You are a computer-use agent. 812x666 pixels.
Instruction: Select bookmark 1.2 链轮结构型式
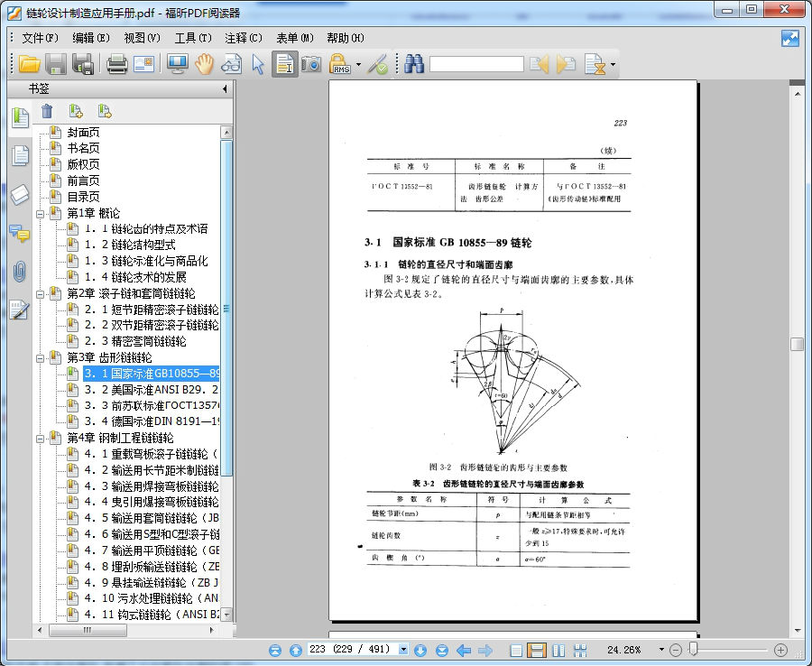click(130, 245)
